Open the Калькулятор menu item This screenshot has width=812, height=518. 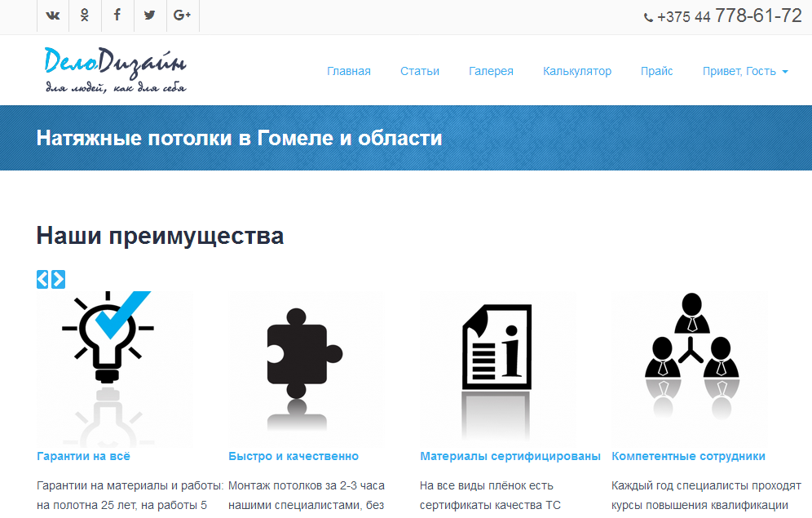pos(577,71)
